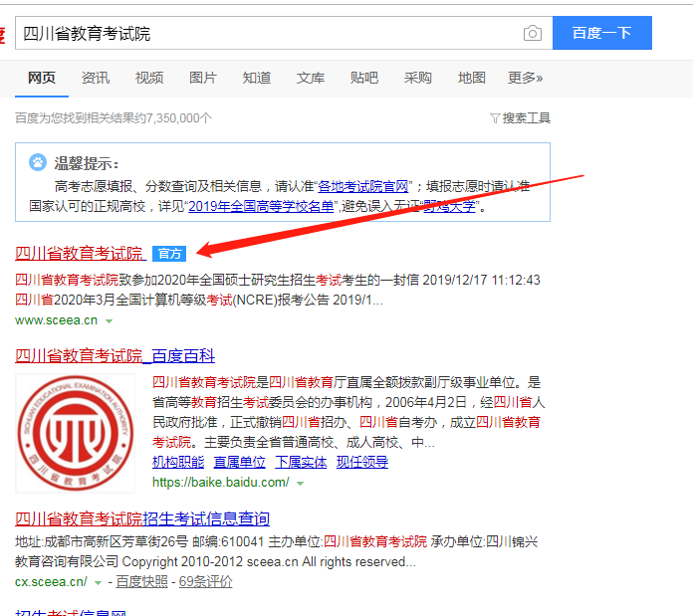693x616 pixels.
Task: Switch to the 视频 tab
Action: click(x=149, y=78)
